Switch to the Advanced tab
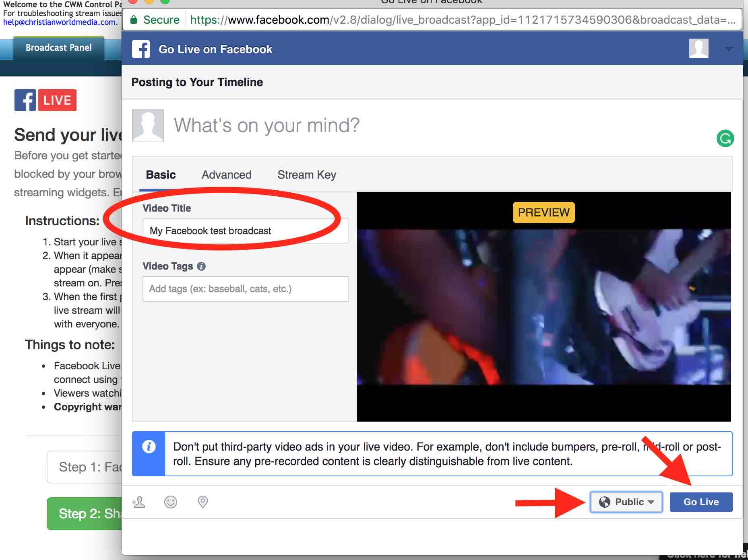Viewport: 748px width, 560px height. 226,175
